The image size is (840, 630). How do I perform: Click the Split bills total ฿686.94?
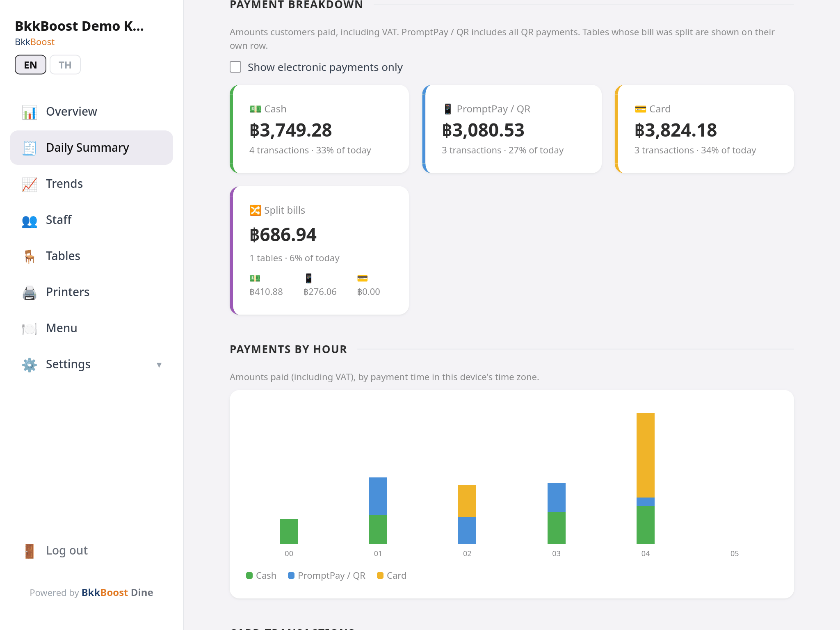[283, 235]
